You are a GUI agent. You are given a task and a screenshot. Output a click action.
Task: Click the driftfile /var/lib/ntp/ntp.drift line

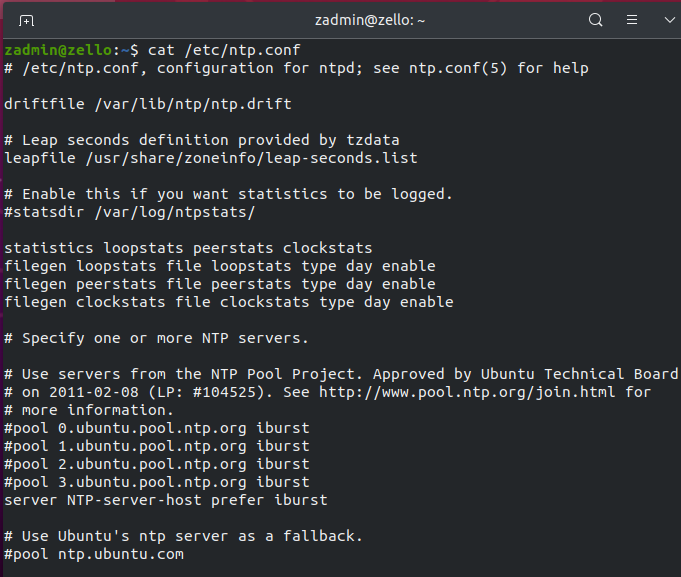pyautogui.click(x=147, y=104)
